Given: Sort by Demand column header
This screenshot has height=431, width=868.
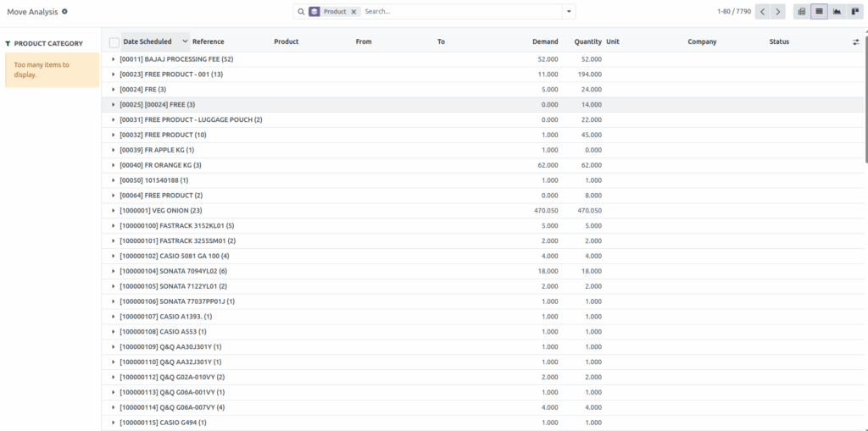Looking at the screenshot, I should click(x=545, y=41).
